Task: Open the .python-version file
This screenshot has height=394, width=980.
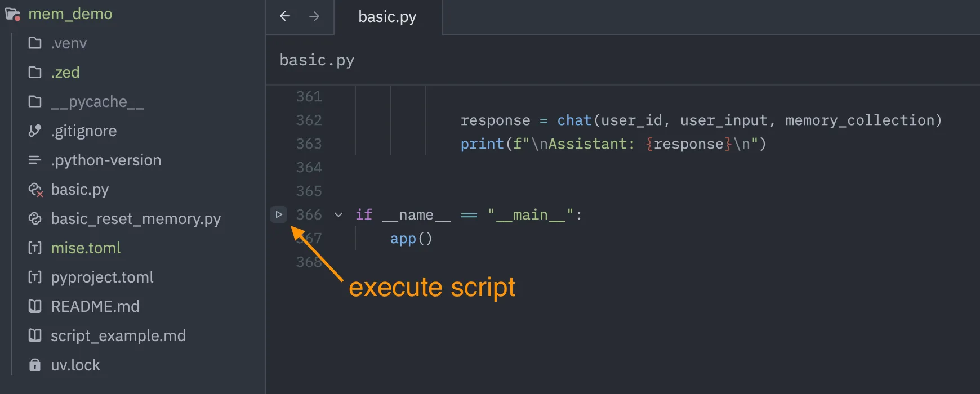Action: point(106,160)
